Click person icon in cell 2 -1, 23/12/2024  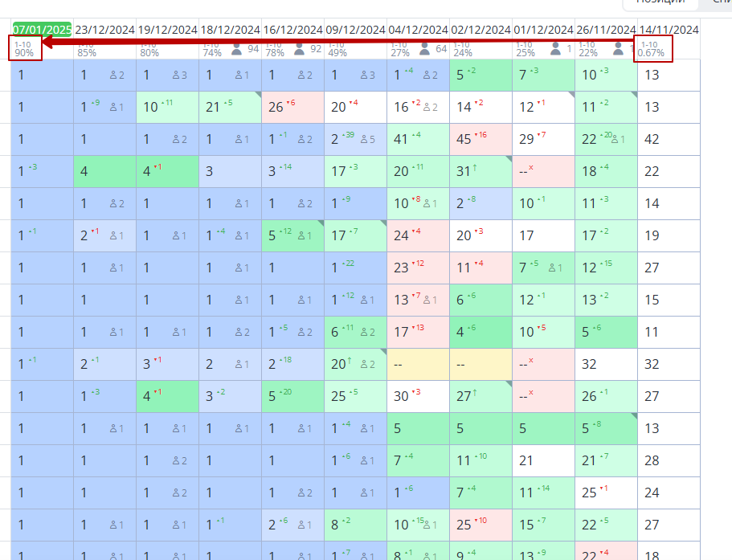pyautogui.click(x=113, y=235)
